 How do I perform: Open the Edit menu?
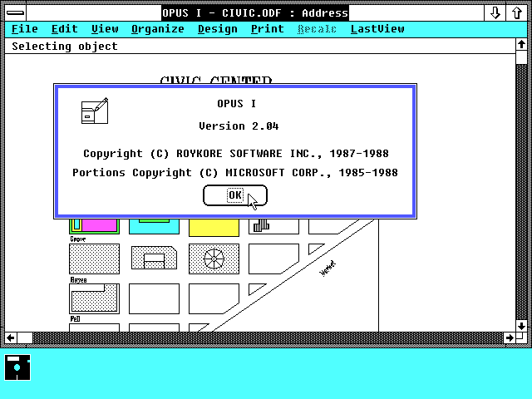65,29
